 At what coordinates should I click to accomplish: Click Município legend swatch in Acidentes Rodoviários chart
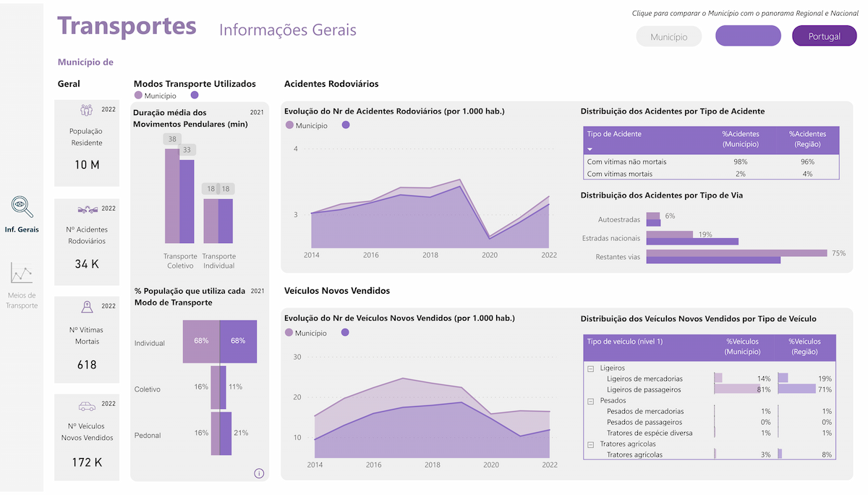click(x=289, y=125)
